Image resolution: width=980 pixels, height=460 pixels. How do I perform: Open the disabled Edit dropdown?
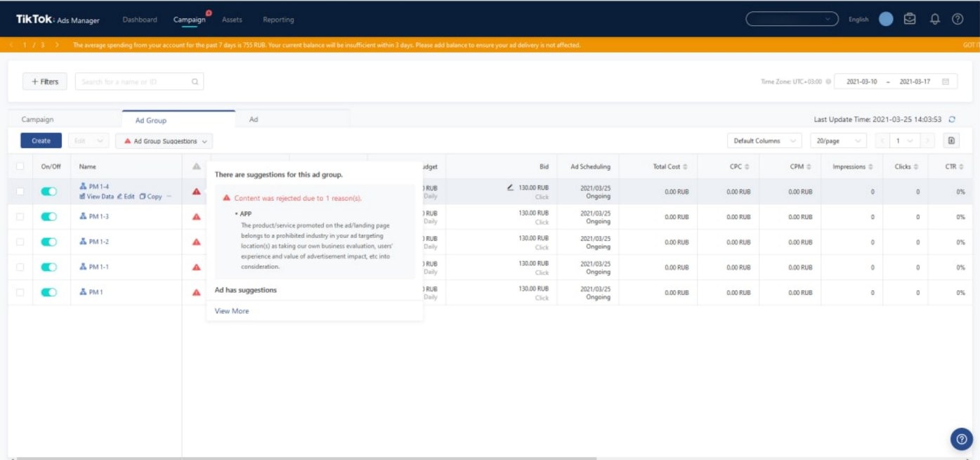(88, 140)
